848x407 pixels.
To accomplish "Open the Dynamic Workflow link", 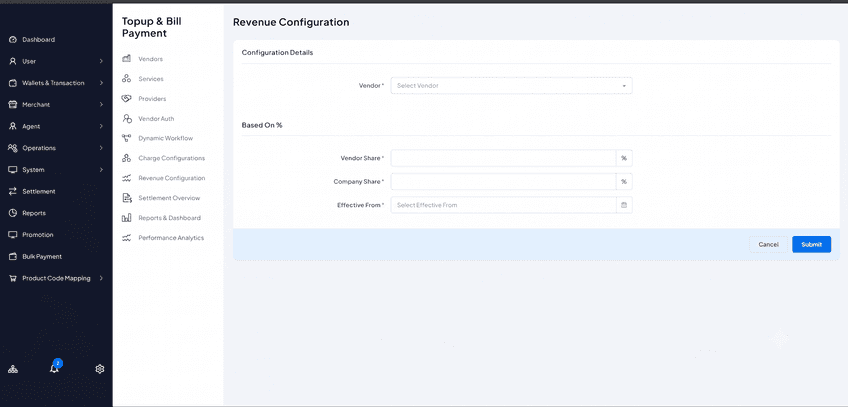I will click(x=165, y=138).
